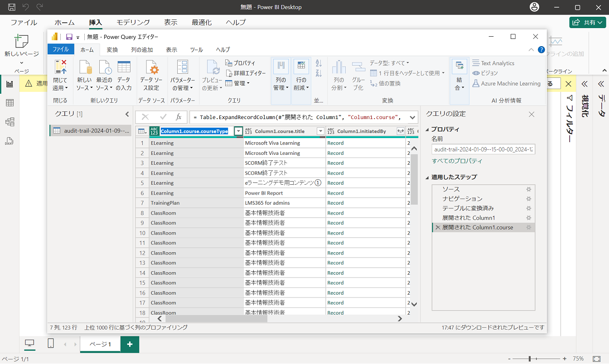Viewport: 609px width, 364px height.
Task: Collapse the クエリ pane with arrow
Action: pyautogui.click(x=127, y=114)
